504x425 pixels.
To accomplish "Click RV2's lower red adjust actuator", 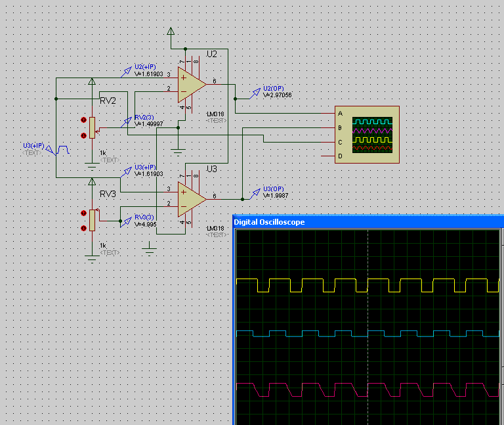I will pyautogui.click(x=83, y=135).
